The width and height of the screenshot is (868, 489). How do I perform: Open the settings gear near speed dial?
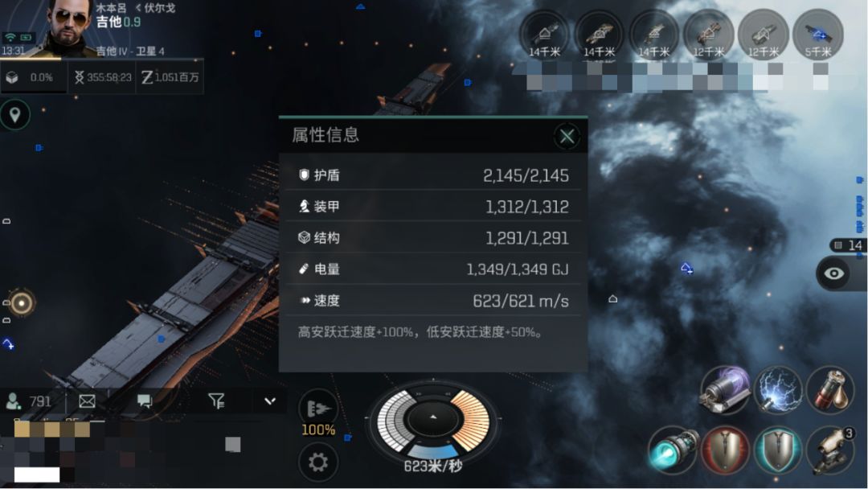317,462
